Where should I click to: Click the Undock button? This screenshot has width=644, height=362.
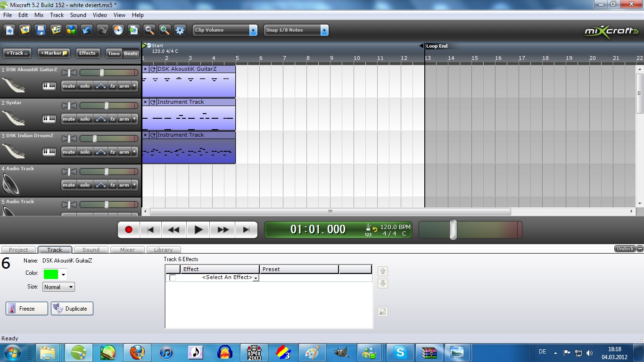tap(625, 249)
